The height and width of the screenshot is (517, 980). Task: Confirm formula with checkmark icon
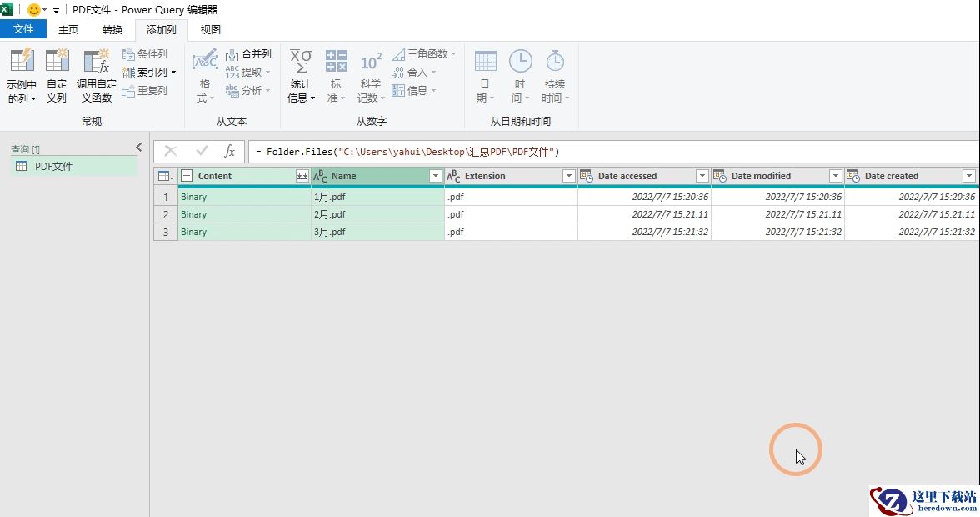click(x=202, y=151)
